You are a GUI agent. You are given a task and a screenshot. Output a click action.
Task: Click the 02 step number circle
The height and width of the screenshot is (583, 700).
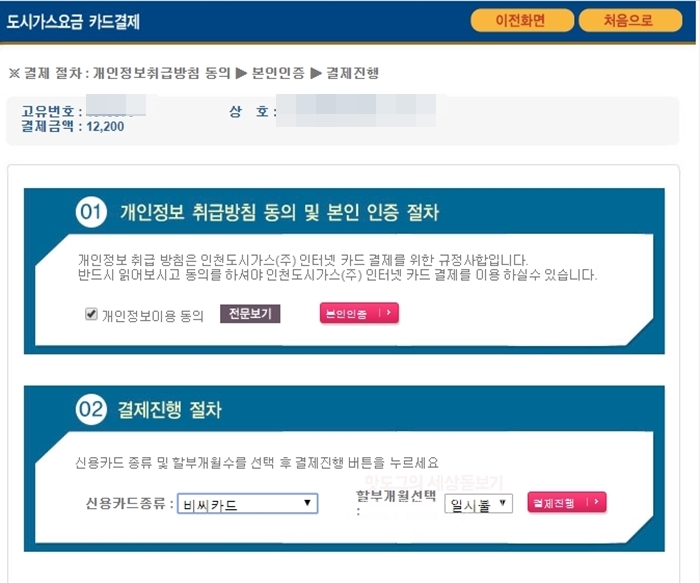click(x=91, y=409)
